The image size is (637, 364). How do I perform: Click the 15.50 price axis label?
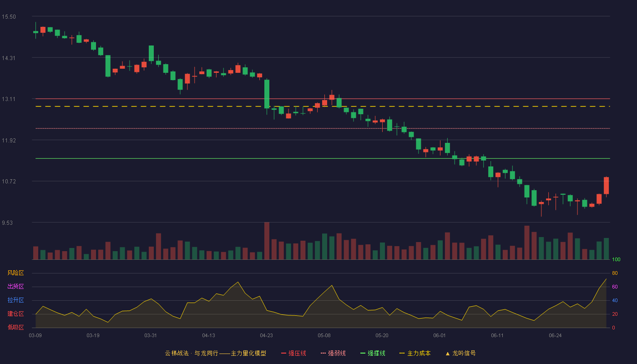[9, 17]
